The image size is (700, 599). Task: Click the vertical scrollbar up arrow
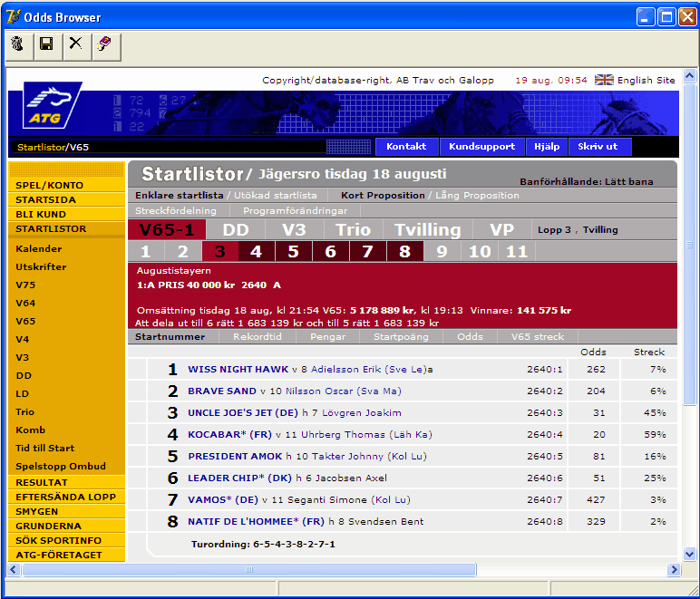pyautogui.click(x=689, y=76)
